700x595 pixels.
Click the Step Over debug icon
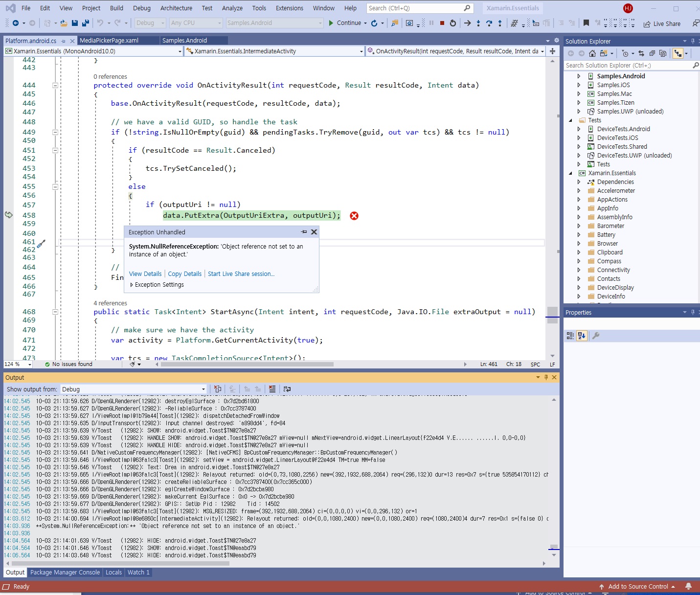pyautogui.click(x=489, y=23)
